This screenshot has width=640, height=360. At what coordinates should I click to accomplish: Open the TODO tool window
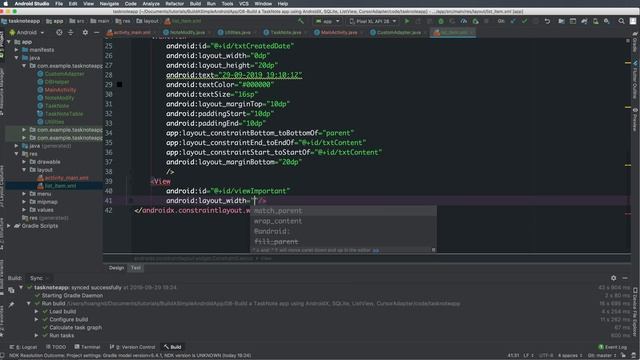click(56, 347)
